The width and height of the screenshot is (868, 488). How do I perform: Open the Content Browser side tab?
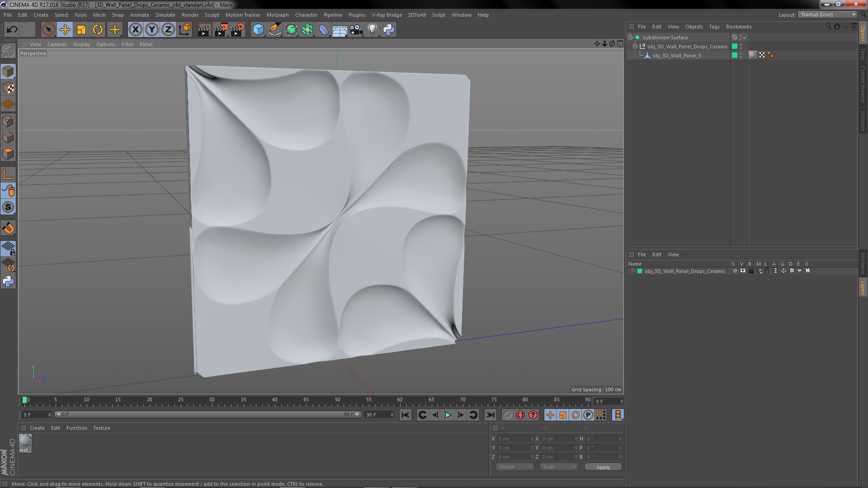click(x=863, y=84)
